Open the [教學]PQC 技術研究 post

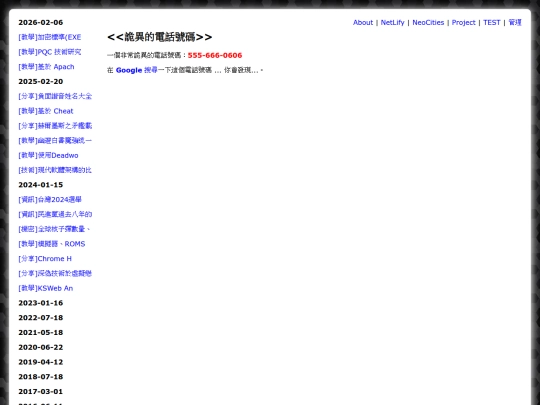pos(50,52)
